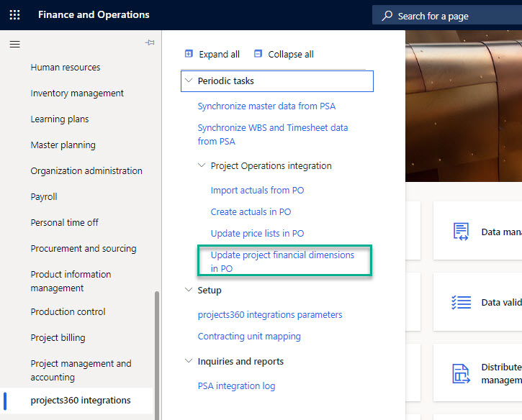Screen dimensions: 522x420
Task: Select Payroll module
Action: (44, 197)
